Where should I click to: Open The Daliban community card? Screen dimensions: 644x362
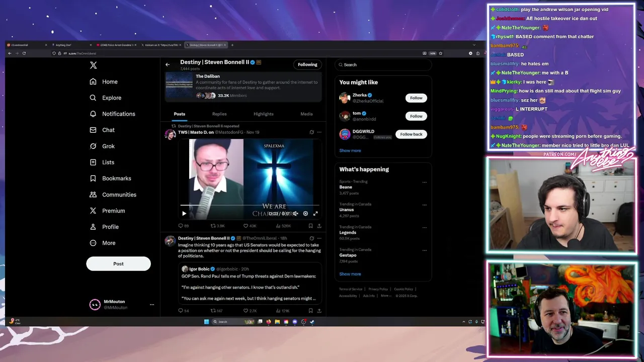(x=244, y=86)
